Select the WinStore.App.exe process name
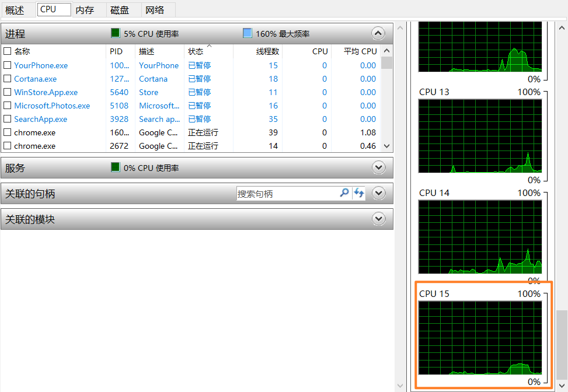Image resolution: width=568 pixels, height=392 pixels. [46, 92]
